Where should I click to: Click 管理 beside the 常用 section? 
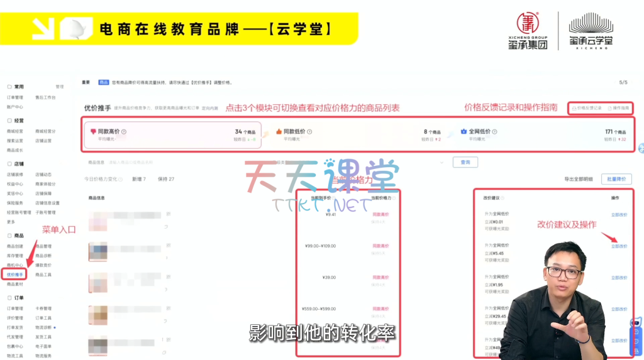point(60,87)
